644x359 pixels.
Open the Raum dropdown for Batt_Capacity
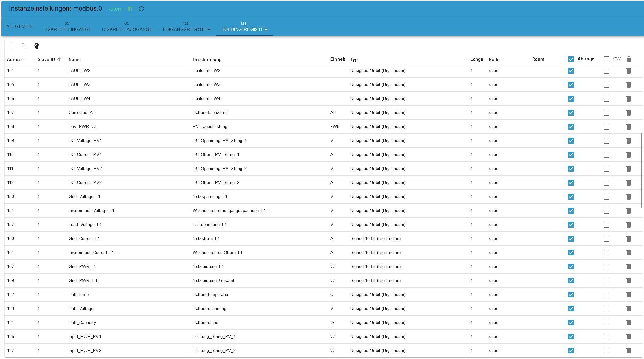pos(548,323)
